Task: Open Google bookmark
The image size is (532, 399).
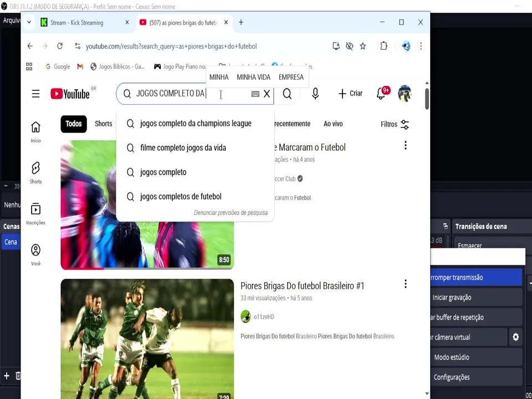Action: (58, 66)
